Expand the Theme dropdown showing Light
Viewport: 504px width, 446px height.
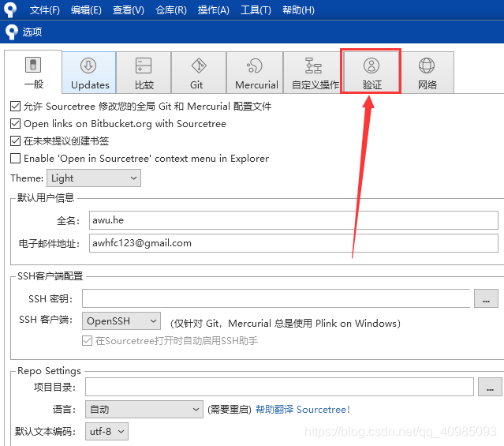(x=94, y=178)
